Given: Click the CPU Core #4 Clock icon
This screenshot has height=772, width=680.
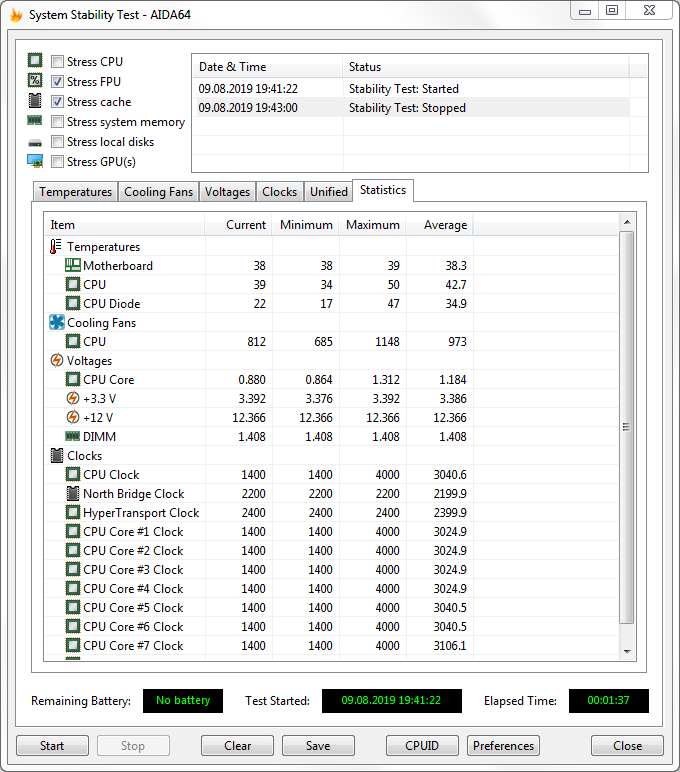Looking at the screenshot, I should [73, 588].
